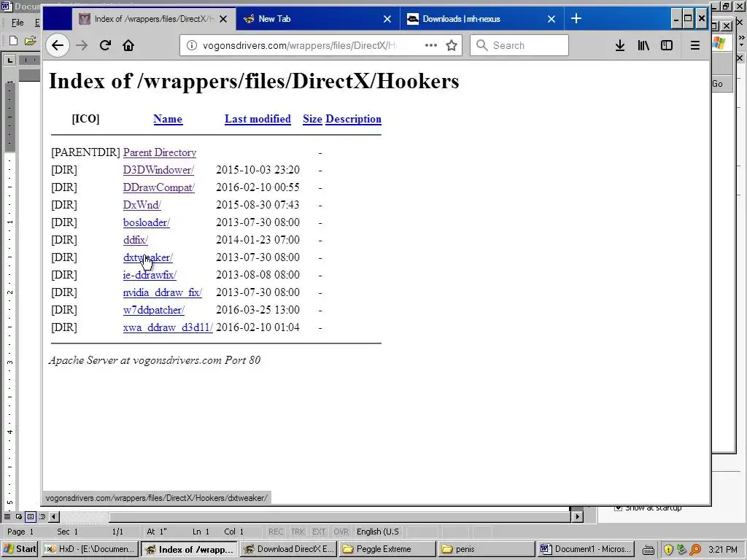Open the Windows Start menu
The width and height of the screenshot is (747, 560).
(20, 549)
